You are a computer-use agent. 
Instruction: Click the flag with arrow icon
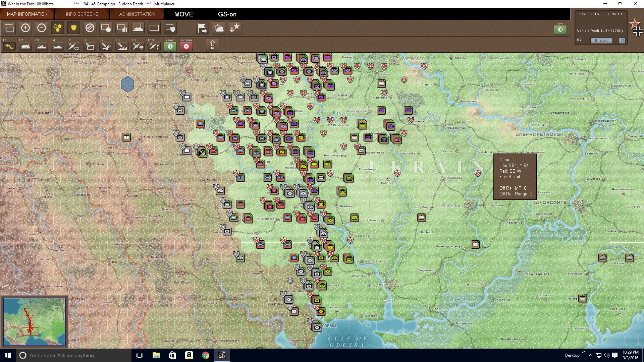[x=203, y=28]
